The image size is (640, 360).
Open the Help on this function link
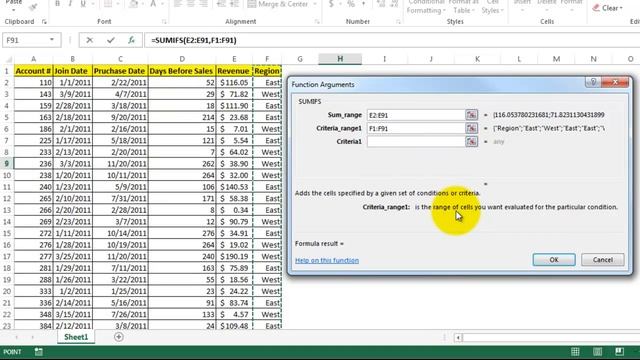(327, 260)
